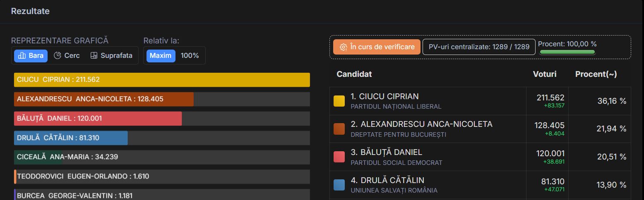Switch to Suprafata area view
This screenshot has height=200, width=644.
coord(111,56)
